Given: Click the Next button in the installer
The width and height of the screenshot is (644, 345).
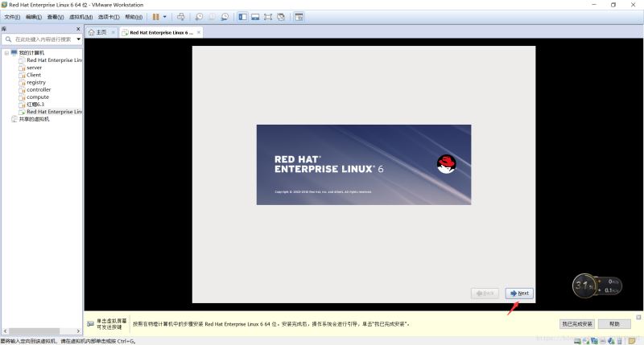Looking at the screenshot, I should [x=518, y=294].
